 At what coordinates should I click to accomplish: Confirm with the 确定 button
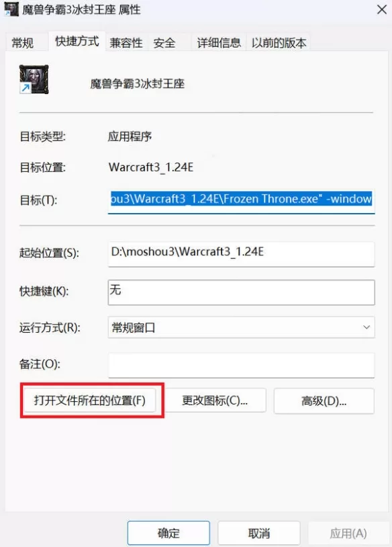point(168,533)
